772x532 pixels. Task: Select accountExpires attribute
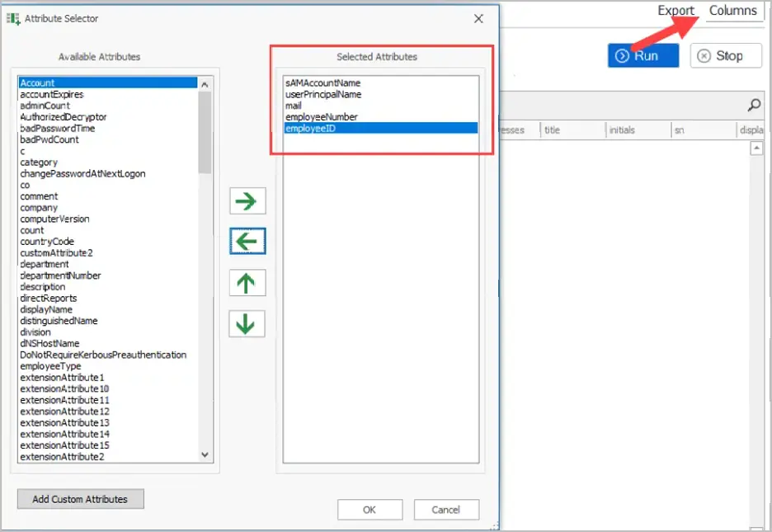click(52, 94)
